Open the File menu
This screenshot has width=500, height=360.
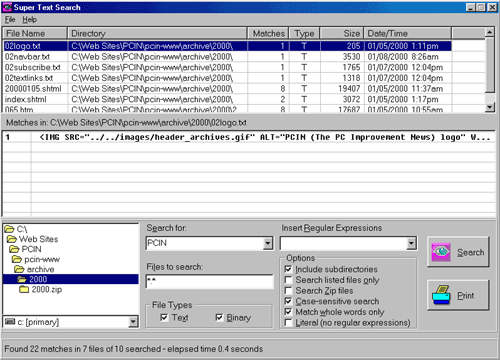(10, 20)
